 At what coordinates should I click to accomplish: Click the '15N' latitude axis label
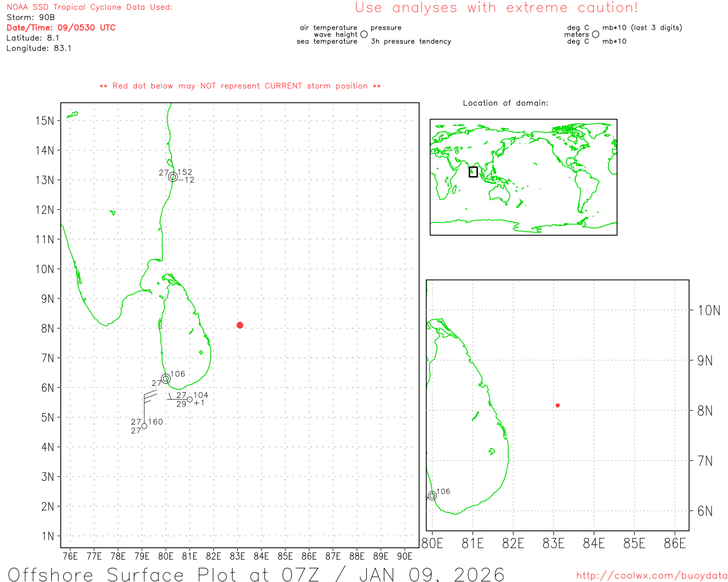click(45, 120)
